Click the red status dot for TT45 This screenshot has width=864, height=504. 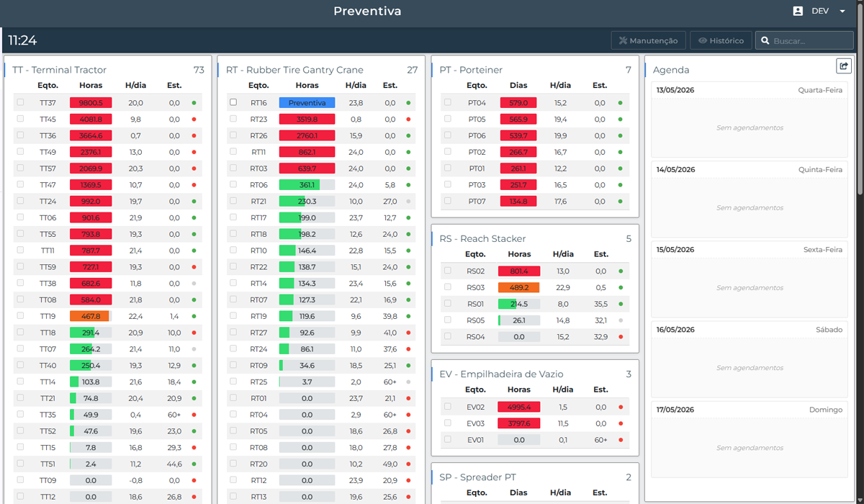point(194,120)
